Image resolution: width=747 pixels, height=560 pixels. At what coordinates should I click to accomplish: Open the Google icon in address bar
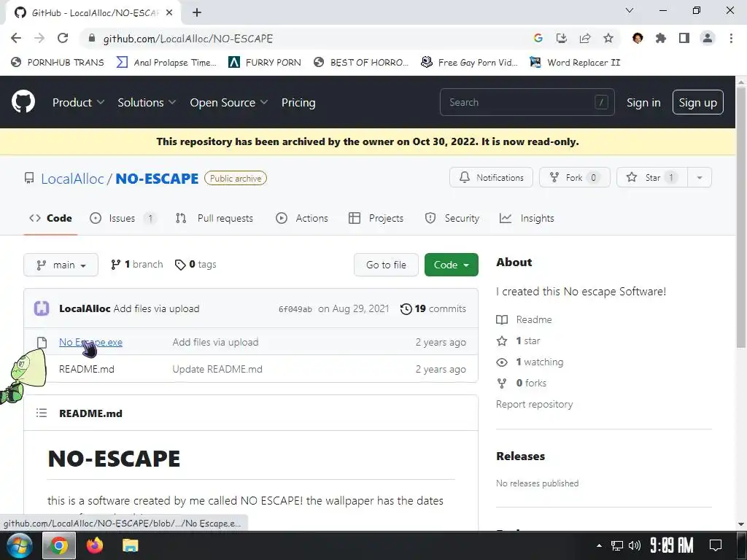538,38
